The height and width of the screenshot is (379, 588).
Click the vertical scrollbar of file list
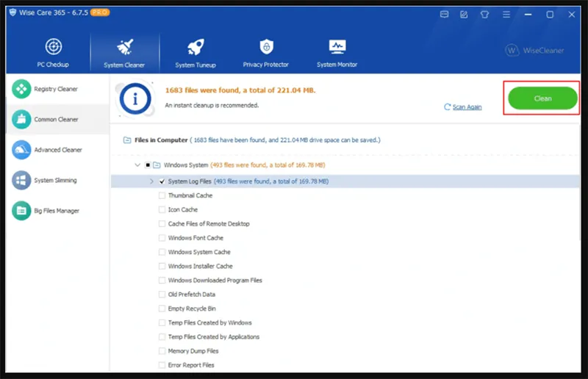580,184
